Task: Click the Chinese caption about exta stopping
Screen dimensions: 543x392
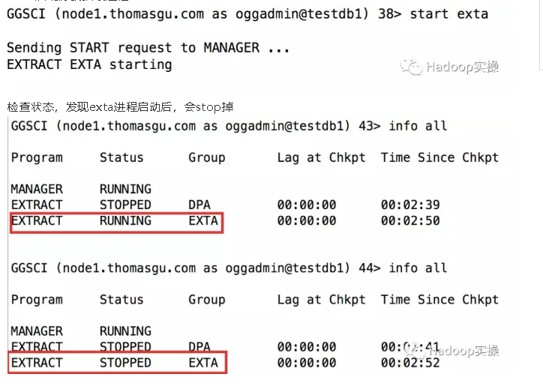Action: coord(120,109)
